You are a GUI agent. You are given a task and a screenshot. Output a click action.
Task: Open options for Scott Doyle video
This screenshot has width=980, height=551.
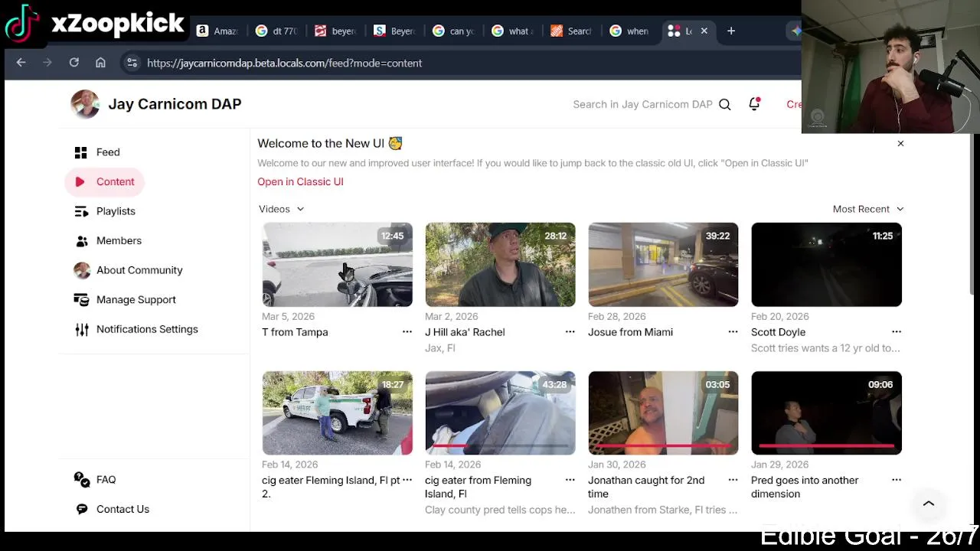(896, 332)
